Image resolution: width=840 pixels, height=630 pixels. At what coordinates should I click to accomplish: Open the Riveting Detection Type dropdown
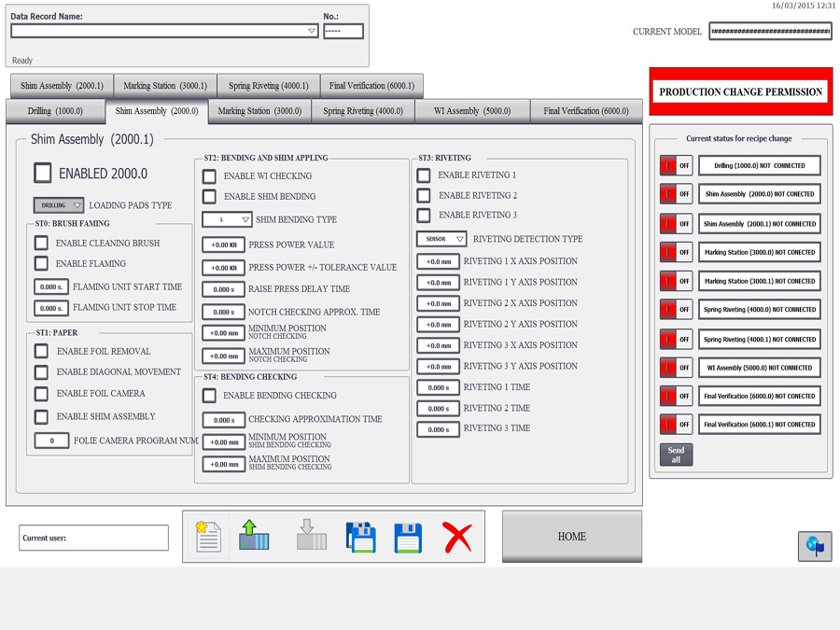(441, 239)
